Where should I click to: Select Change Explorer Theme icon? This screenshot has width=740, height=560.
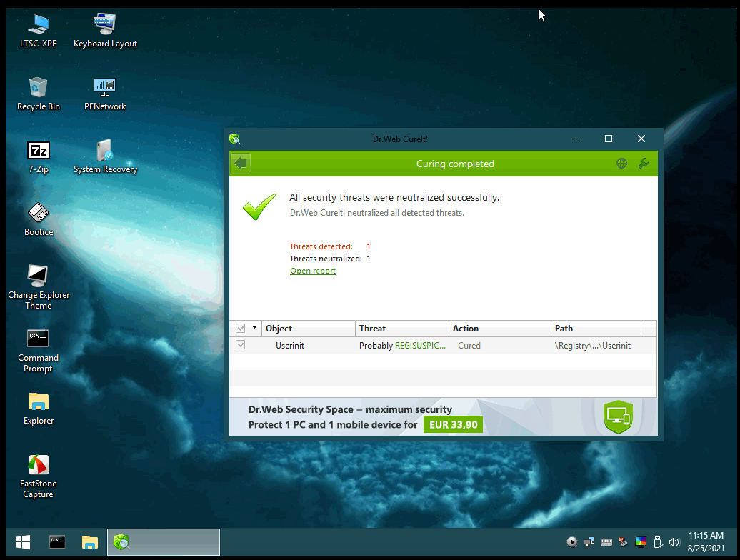(x=39, y=287)
